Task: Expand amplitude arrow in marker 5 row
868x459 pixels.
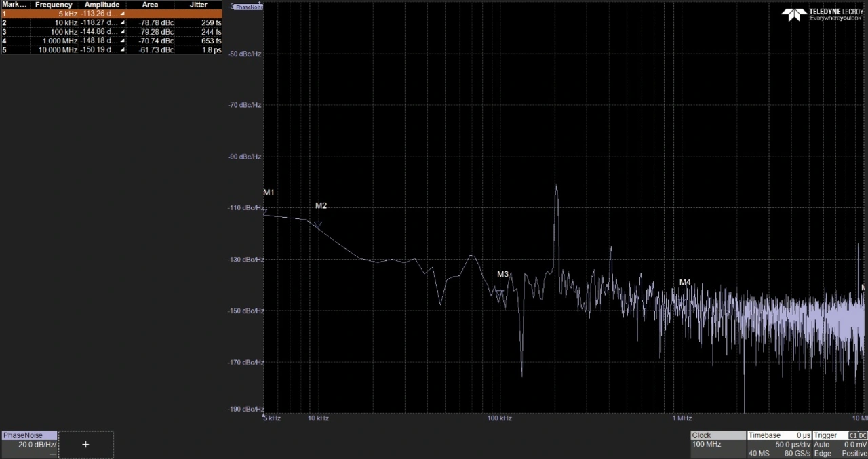Action: 123,50
